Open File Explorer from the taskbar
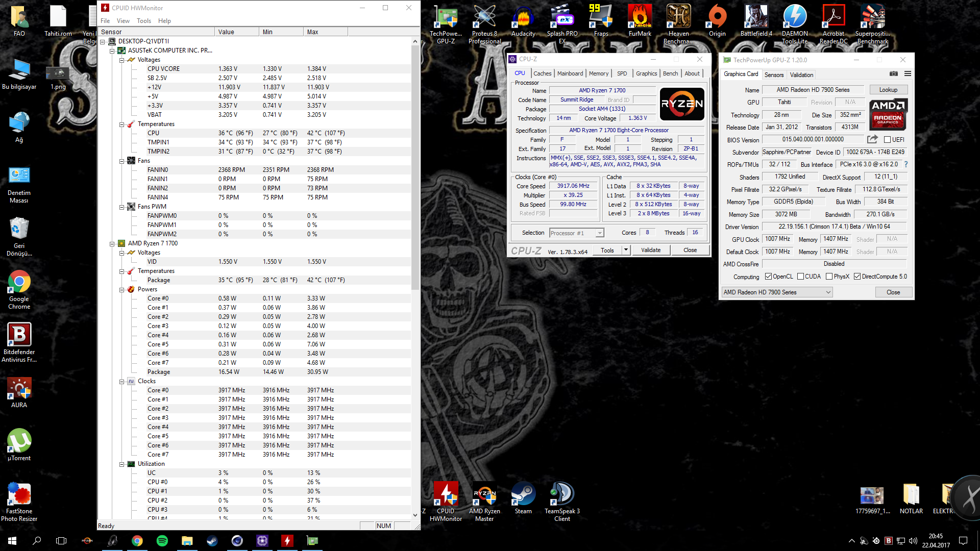980x551 pixels. (187, 541)
